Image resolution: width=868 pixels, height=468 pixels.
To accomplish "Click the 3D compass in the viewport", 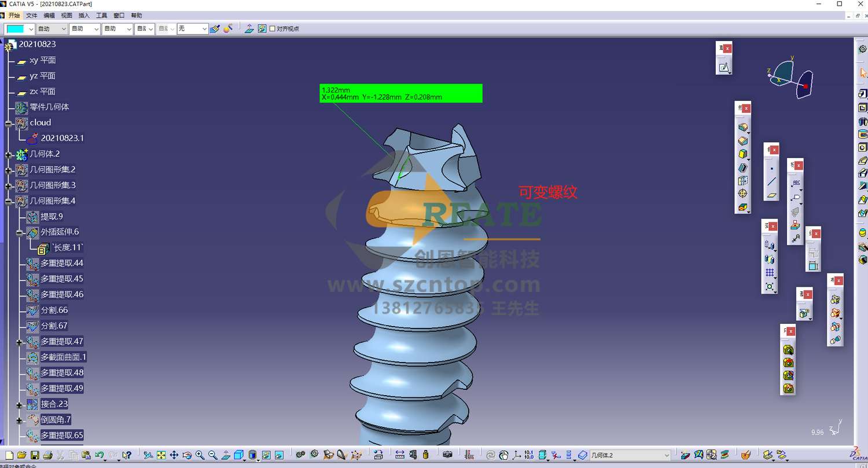I will pos(790,78).
